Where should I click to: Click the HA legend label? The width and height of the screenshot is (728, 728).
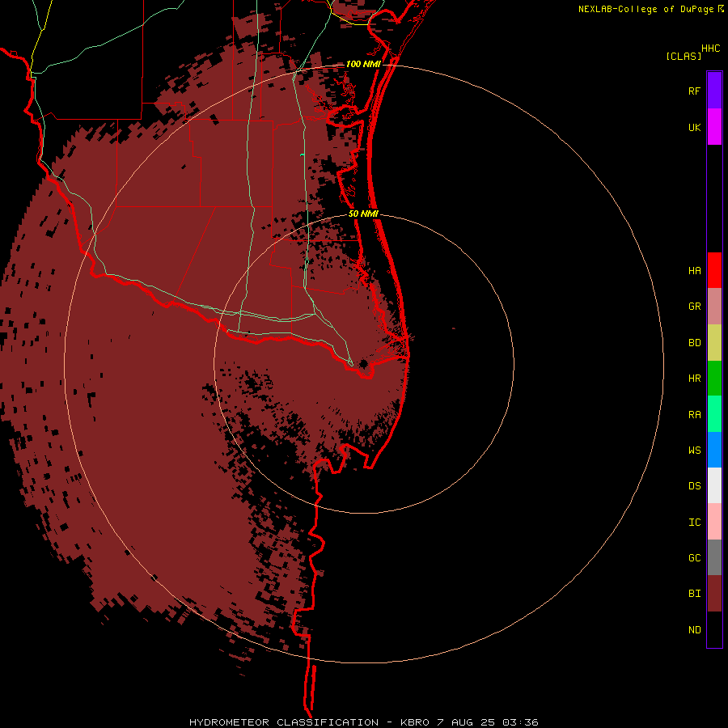[694, 270]
